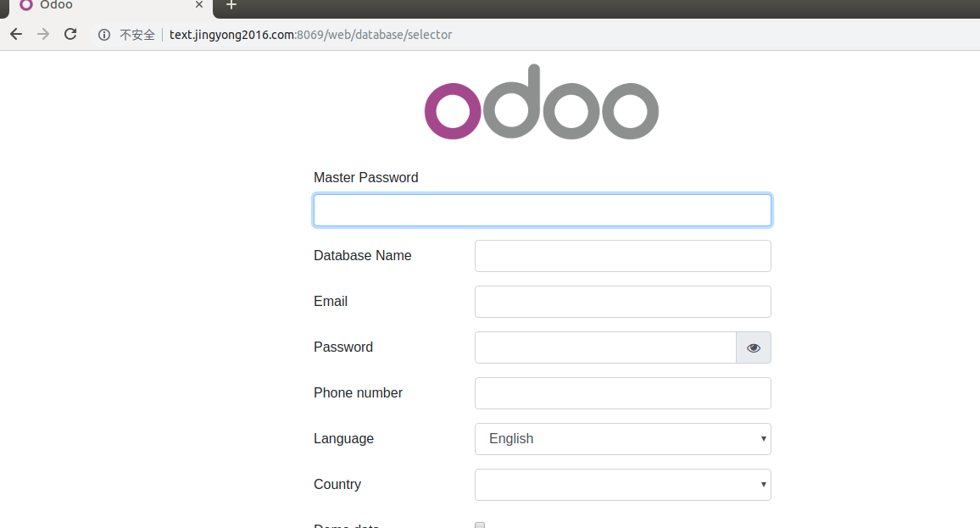Open the site information circle icon
The width and height of the screenshot is (980, 528).
pyautogui.click(x=104, y=35)
